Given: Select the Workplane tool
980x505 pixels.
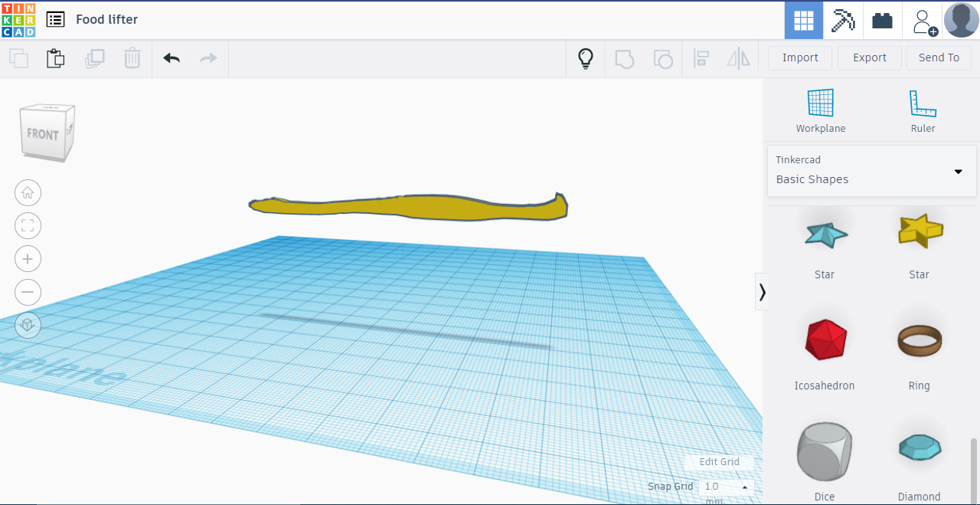Looking at the screenshot, I should pos(820,109).
